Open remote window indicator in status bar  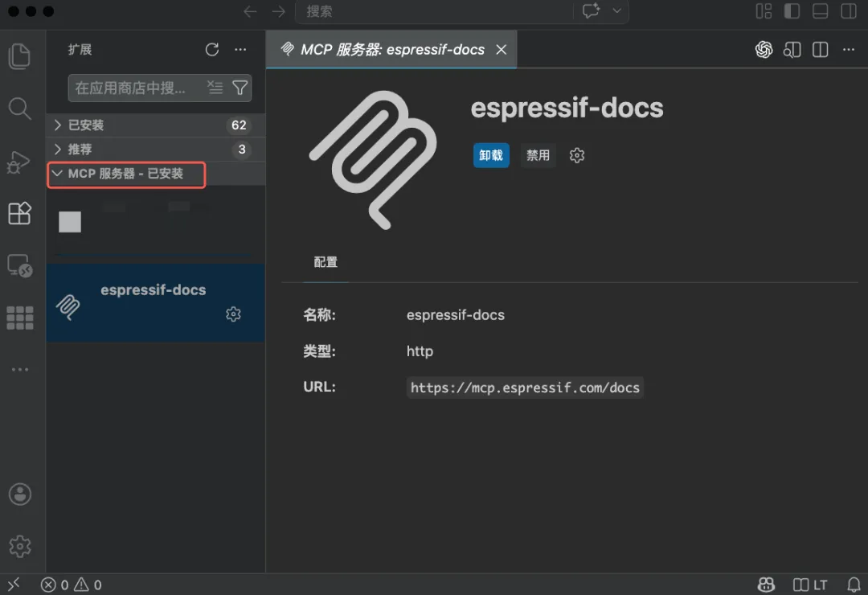point(14,585)
